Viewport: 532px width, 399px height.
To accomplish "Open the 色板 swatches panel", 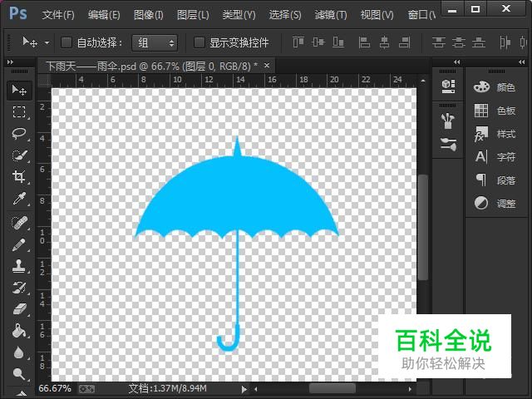I will point(495,111).
